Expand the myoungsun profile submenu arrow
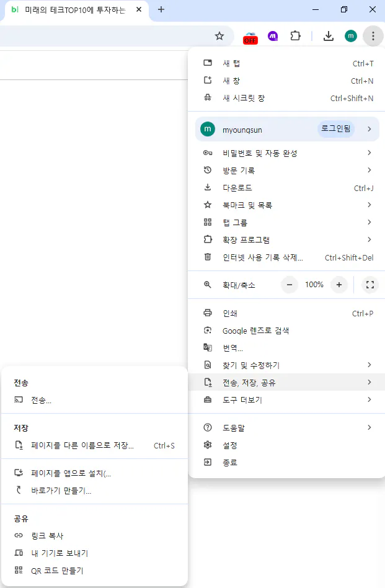The width and height of the screenshot is (385, 588). pos(370,129)
